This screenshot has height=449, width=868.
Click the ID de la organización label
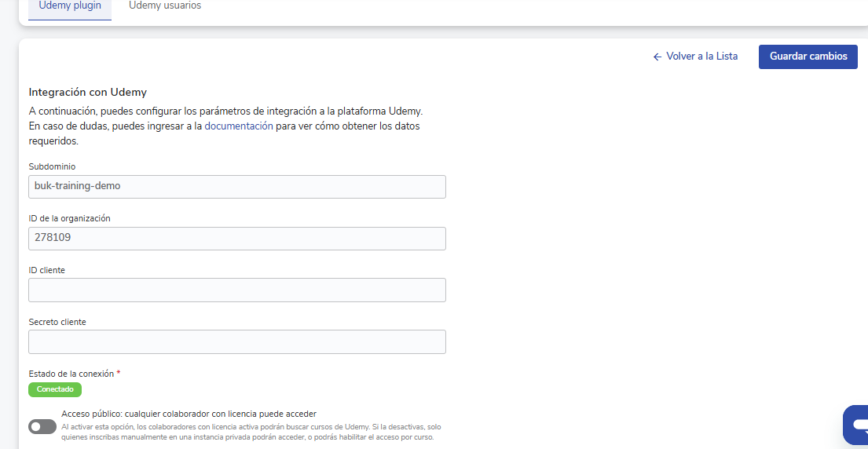[69, 218]
